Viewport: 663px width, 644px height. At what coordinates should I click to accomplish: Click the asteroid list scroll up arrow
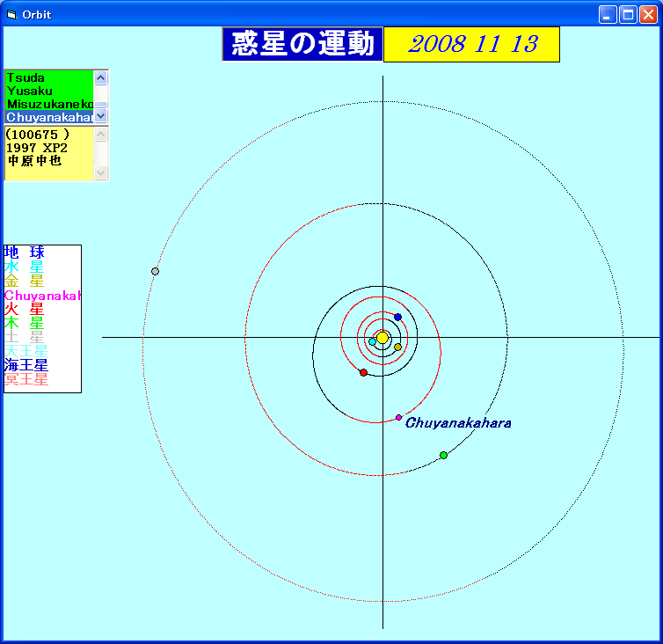pos(100,77)
